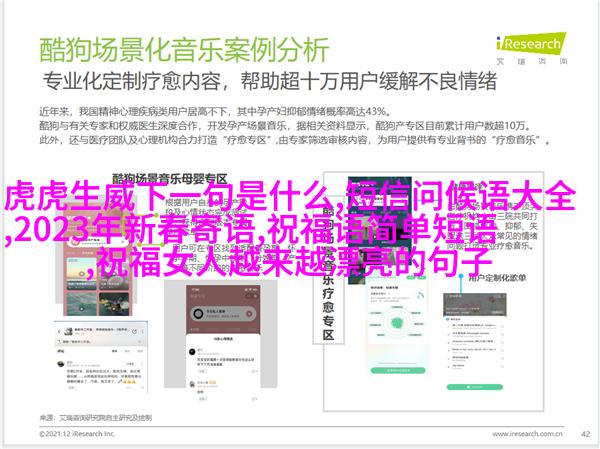Click heading 酷狗场景音乐母婴专区
This screenshot has height=449, width=600.
tap(170, 178)
